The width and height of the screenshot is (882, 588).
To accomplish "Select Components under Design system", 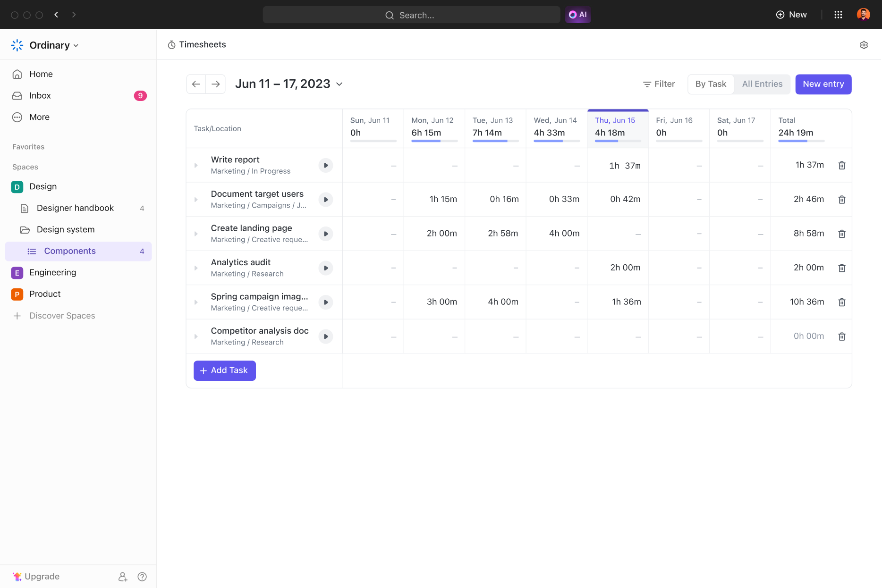I will [x=69, y=251].
